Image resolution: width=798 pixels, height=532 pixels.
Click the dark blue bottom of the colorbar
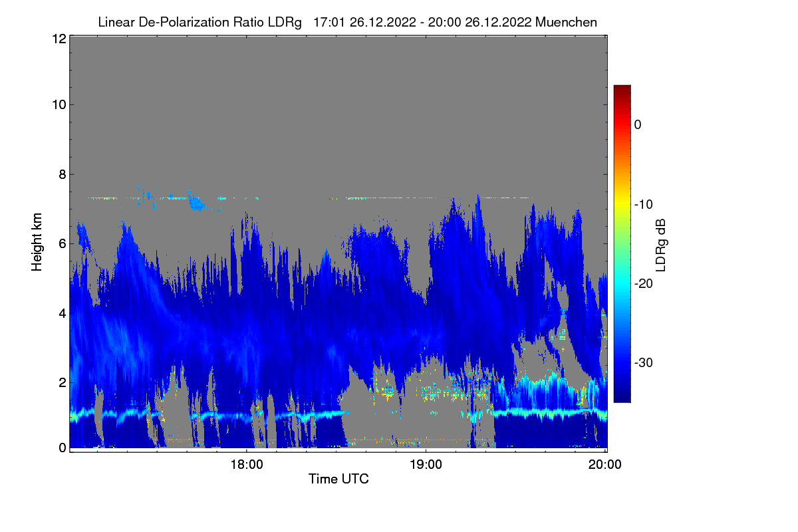click(x=622, y=396)
